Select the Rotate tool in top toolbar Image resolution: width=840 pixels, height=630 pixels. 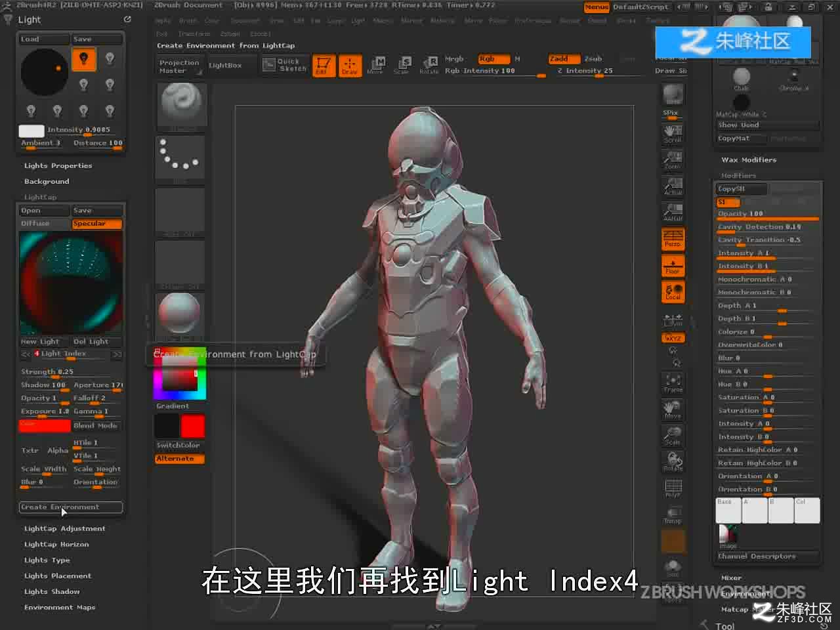[x=429, y=66]
